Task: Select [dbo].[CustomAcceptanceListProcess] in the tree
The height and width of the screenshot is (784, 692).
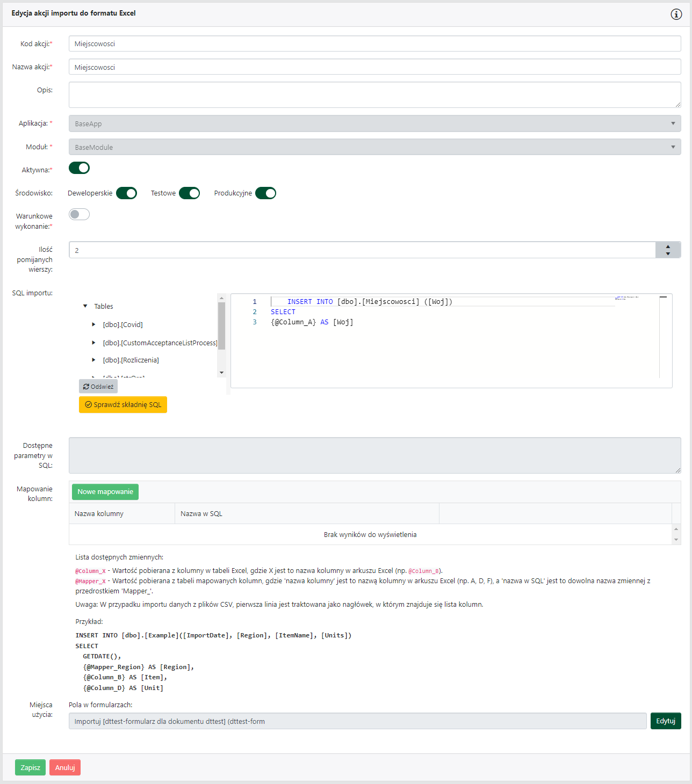Action: 160,343
